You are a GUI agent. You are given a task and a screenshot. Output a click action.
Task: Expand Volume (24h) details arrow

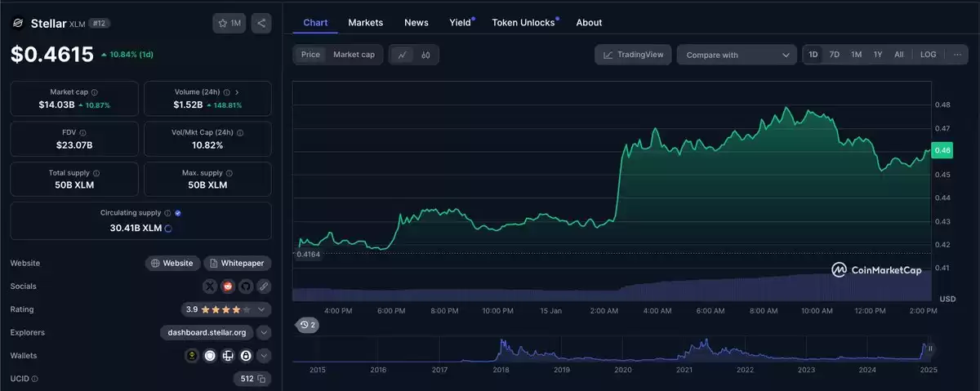237,92
